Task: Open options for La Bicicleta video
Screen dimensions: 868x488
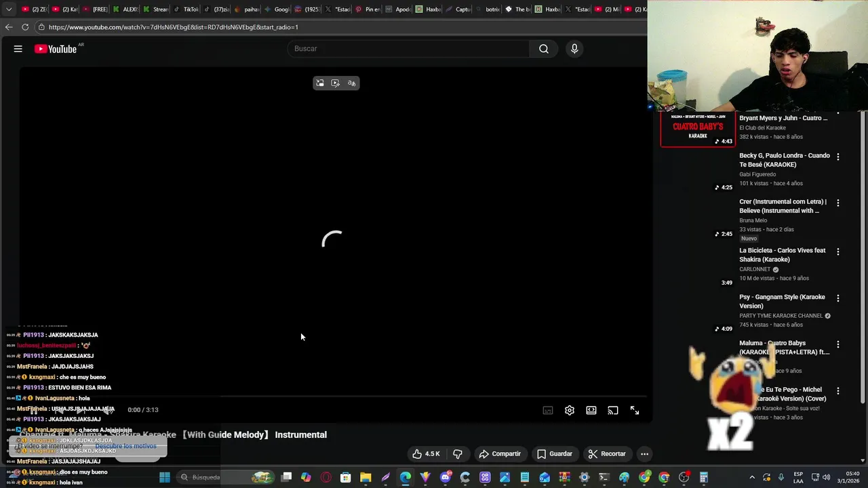Action: [838, 251]
